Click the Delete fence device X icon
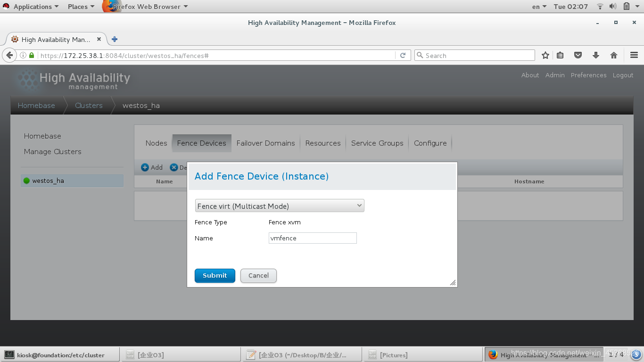This screenshot has width=644, height=362. 173,167
